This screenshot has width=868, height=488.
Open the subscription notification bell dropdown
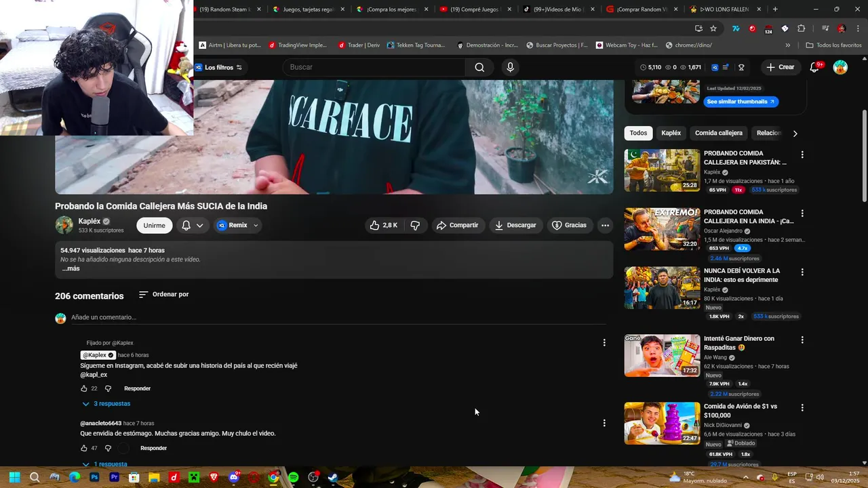tap(192, 225)
